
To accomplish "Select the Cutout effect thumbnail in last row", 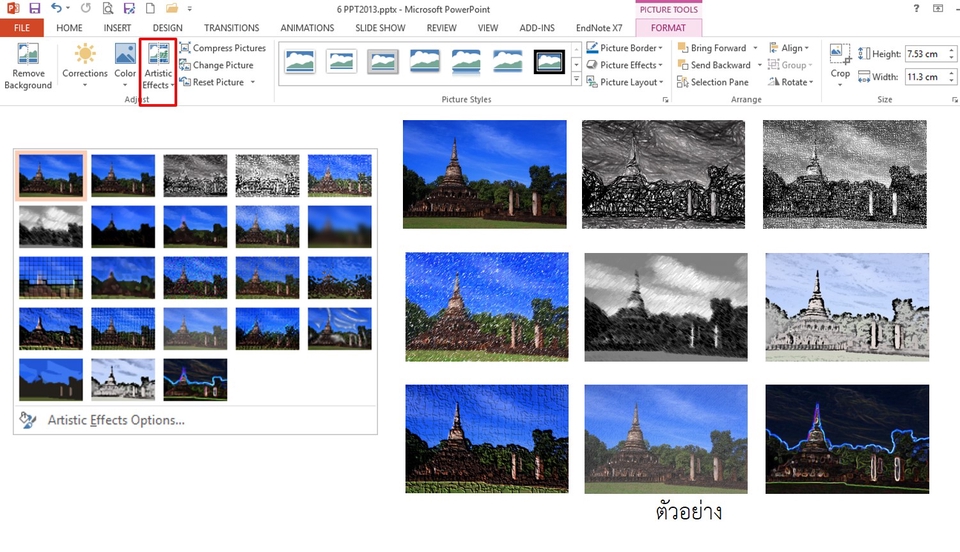I will coord(51,379).
